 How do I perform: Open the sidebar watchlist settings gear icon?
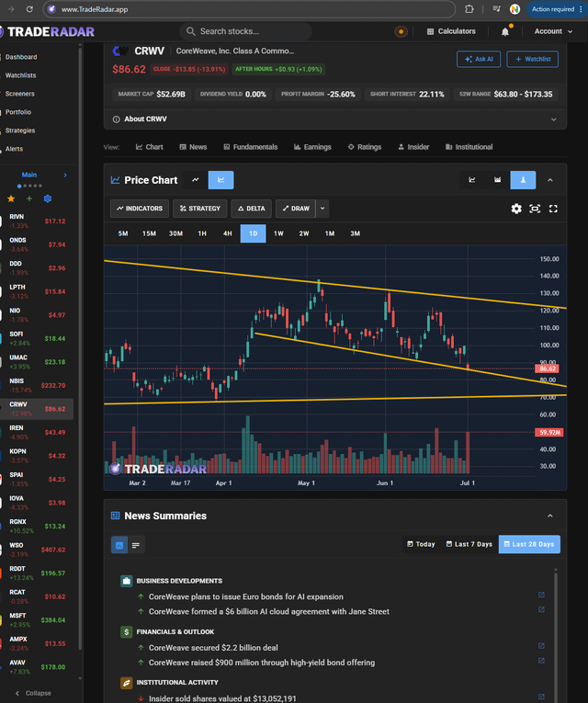coord(48,198)
